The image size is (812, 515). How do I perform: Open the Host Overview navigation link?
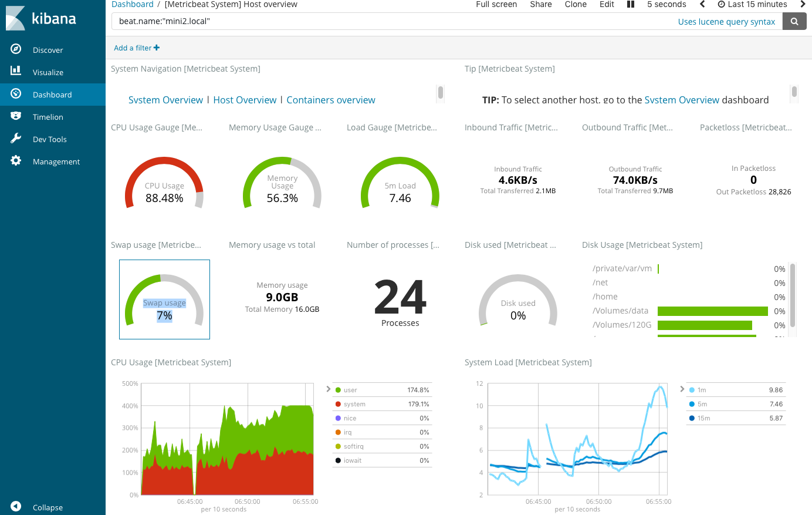pyautogui.click(x=245, y=100)
